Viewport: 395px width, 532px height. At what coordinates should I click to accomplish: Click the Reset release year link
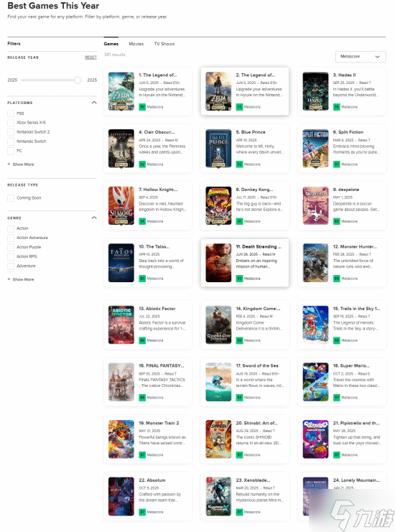90,57
